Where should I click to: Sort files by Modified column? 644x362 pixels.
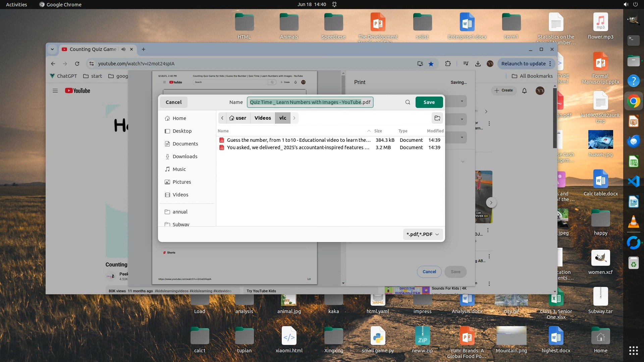(x=435, y=131)
